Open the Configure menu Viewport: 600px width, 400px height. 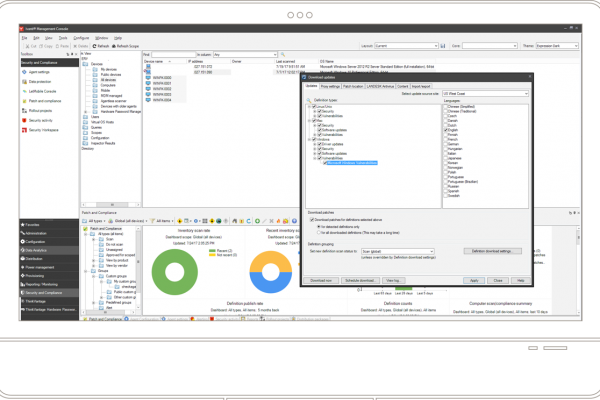pyautogui.click(x=81, y=38)
